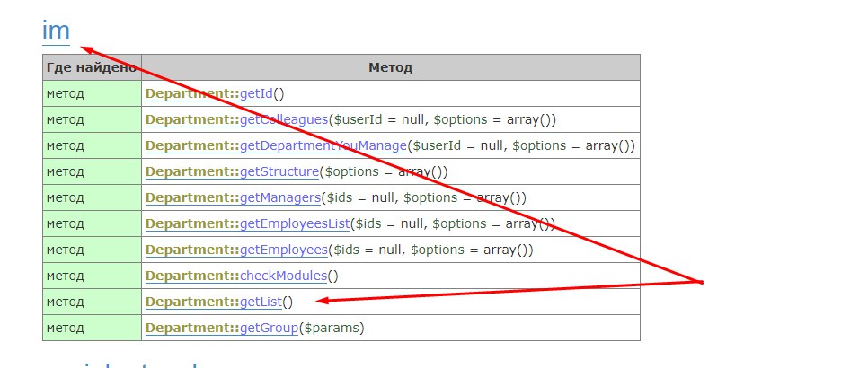
Task: Open the "im" module heading link
Action: pyautogui.click(x=56, y=31)
